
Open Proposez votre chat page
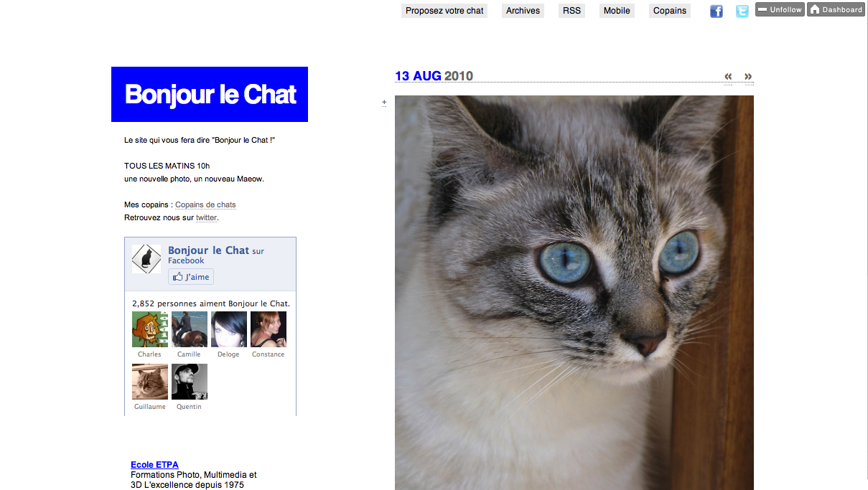coord(444,11)
